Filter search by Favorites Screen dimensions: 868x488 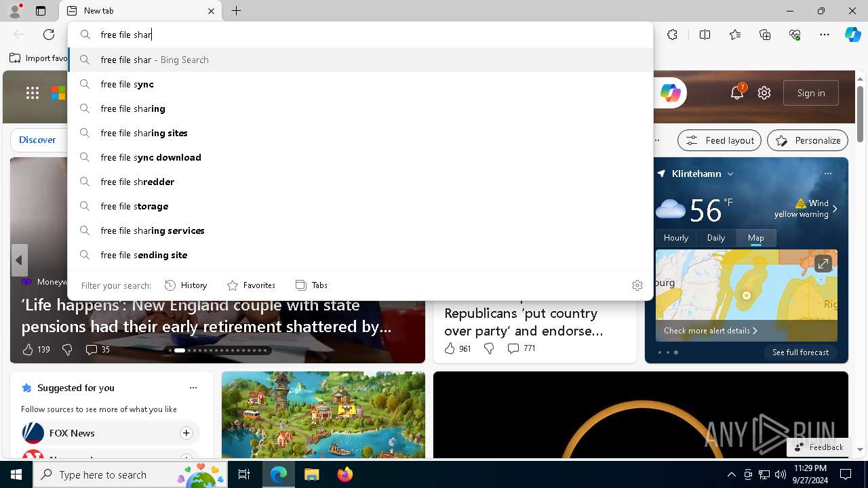pyautogui.click(x=251, y=285)
